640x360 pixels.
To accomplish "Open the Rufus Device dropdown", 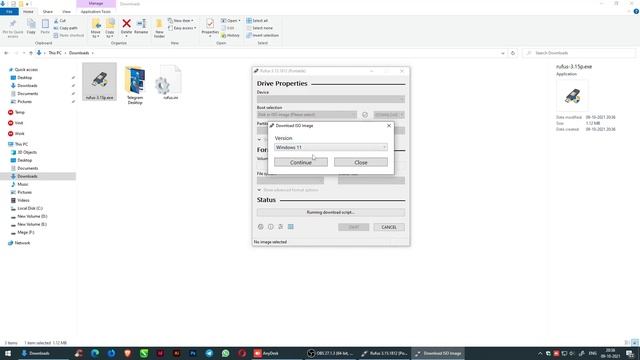I will click(331, 99).
